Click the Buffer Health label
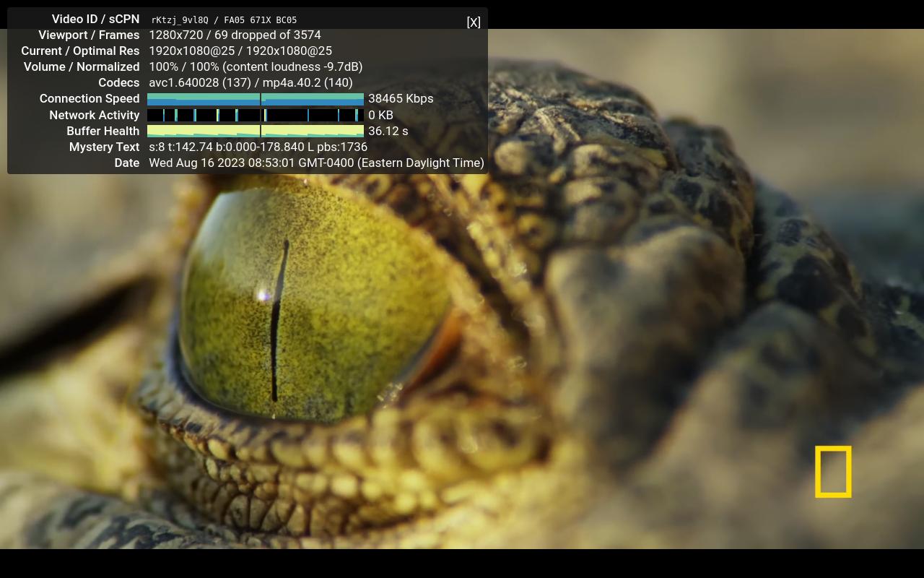The width and height of the screenshot is (924, 578). (103, 131)
